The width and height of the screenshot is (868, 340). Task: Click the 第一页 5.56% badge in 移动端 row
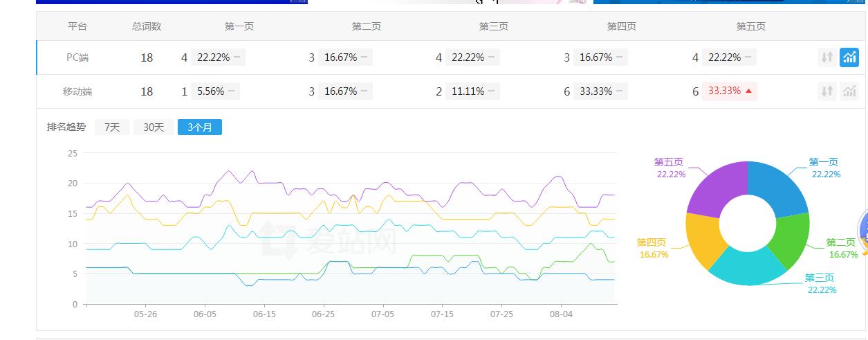coord(215,91)
